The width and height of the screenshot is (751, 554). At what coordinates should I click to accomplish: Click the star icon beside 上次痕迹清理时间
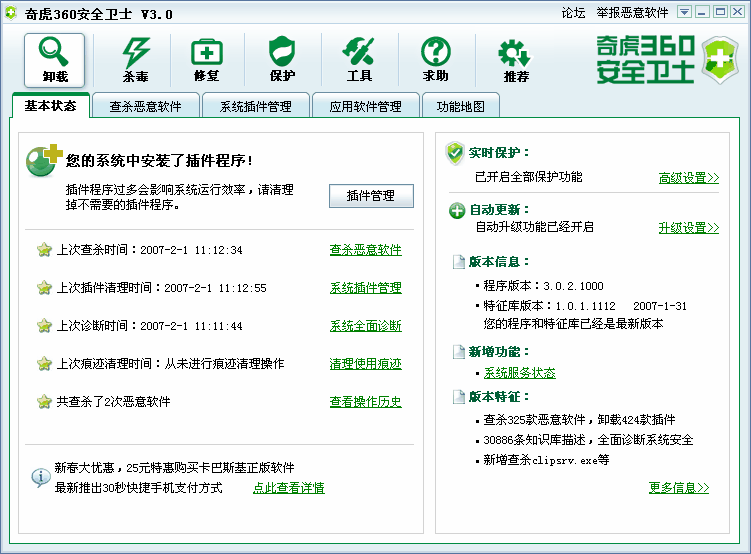pyautogui.click(x=44, y=363)
